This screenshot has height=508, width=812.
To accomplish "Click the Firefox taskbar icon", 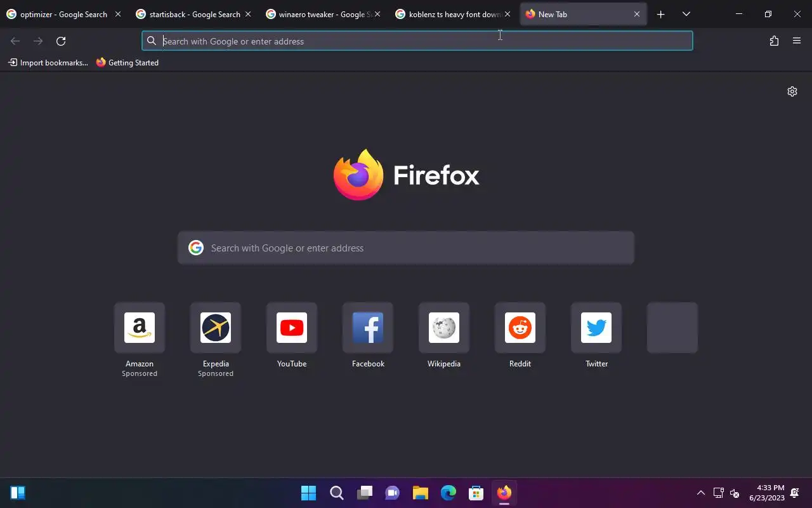I will click(504, 493).
